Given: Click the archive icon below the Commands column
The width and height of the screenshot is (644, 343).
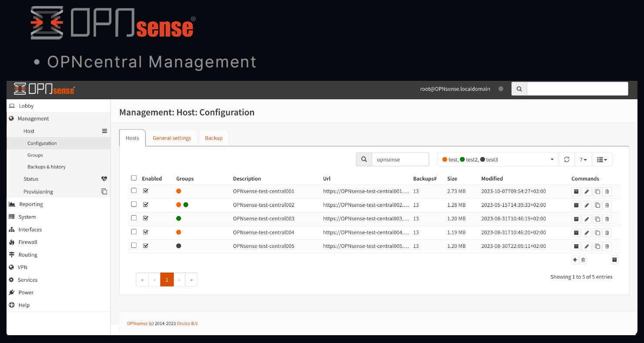Looking at the screenshot, I should (614, 260).
